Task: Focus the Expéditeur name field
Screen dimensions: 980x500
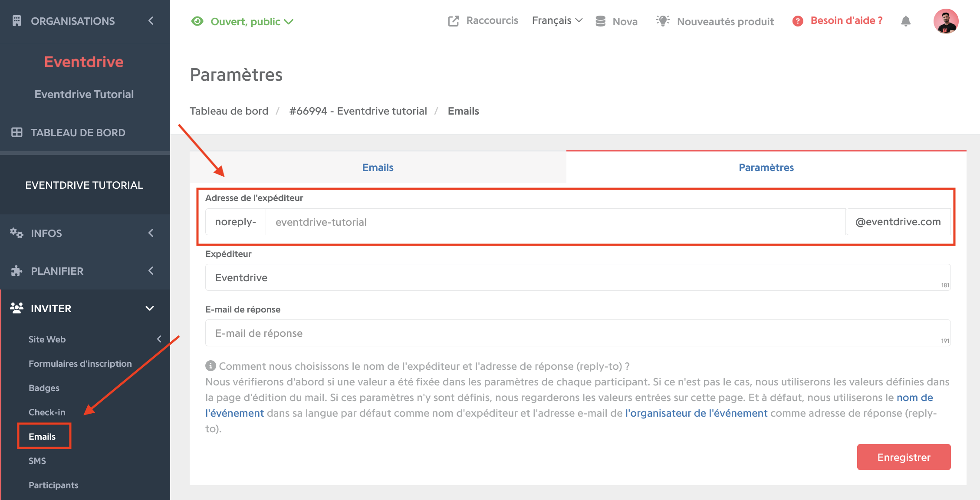Action: [x=578, y=277]
